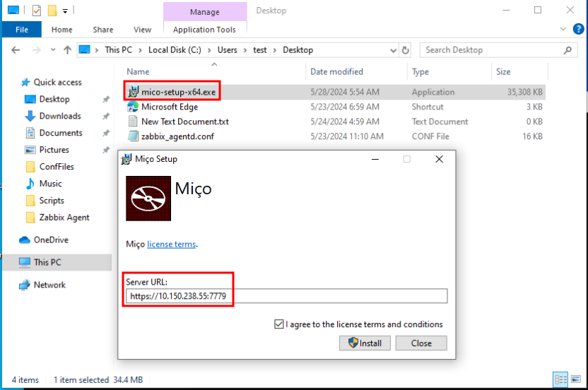Image resolution: width=588 pixels, height=390 pixels.
Task: Click This PC in the address bar
Action: point(119,50)
